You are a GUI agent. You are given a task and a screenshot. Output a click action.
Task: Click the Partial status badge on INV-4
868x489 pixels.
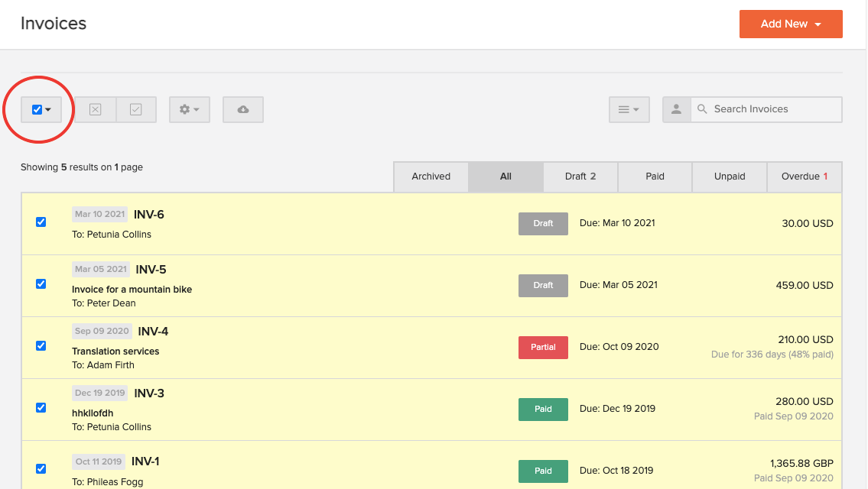543,348
